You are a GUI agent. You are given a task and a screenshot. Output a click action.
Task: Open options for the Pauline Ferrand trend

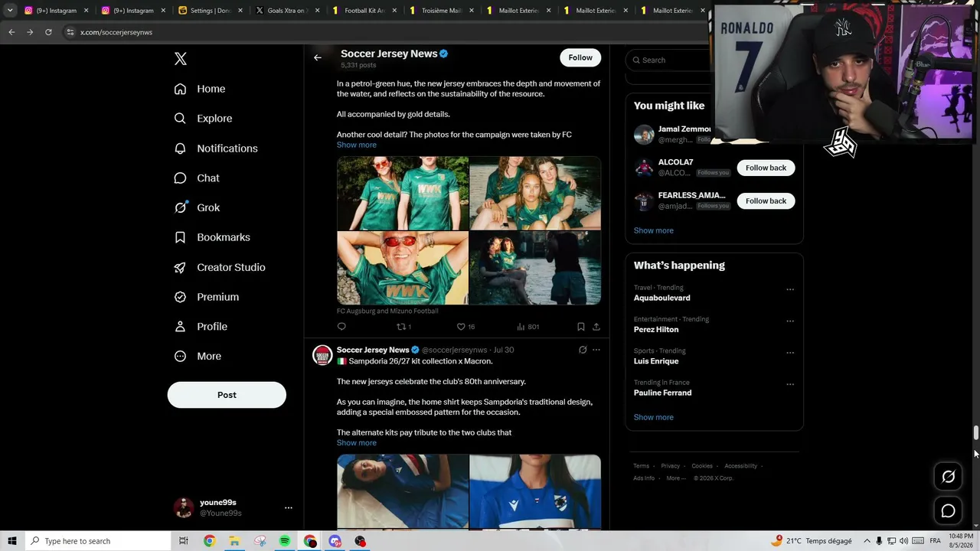(790, 384)
